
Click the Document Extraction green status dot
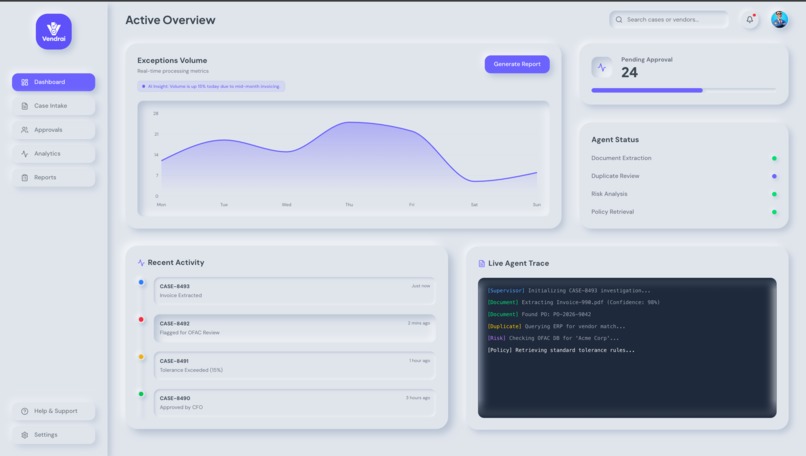pos(774,158)
